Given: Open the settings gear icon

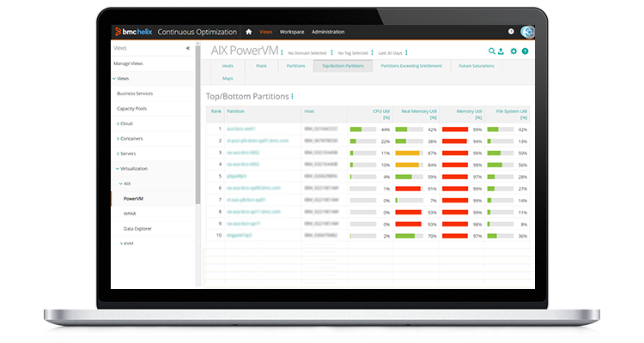Looking at the screenshot, I should coord(513,51).
